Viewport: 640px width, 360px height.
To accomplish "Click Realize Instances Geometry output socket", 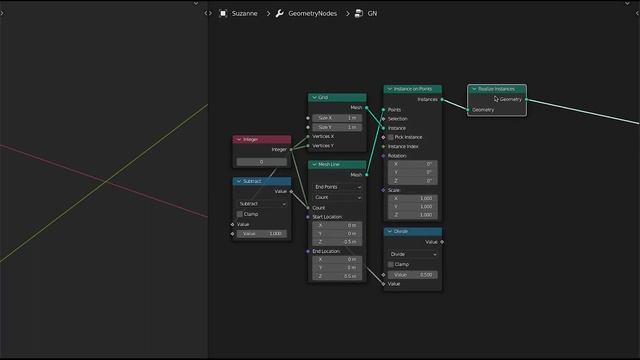I will (527, 100).
